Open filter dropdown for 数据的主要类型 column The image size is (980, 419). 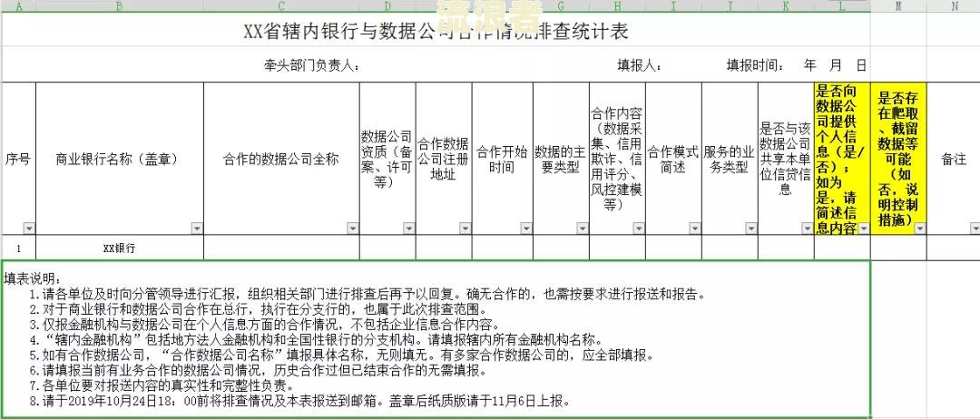click(x=582, y=229)
